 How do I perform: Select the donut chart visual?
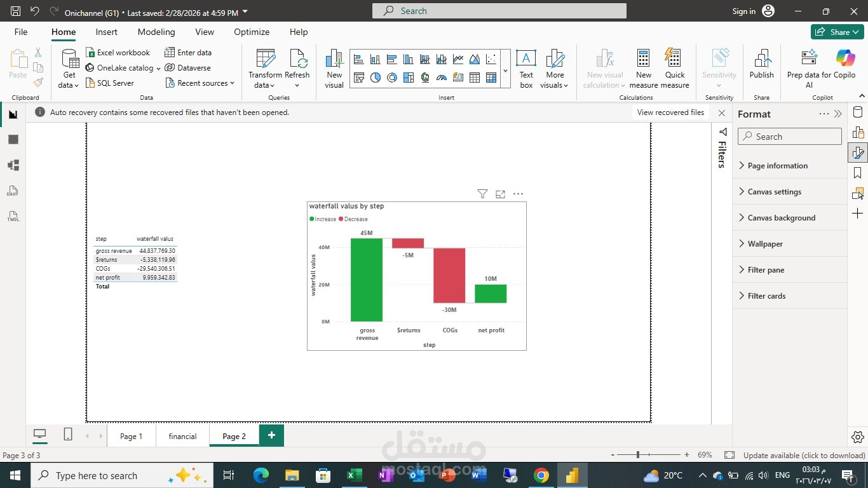391,78
